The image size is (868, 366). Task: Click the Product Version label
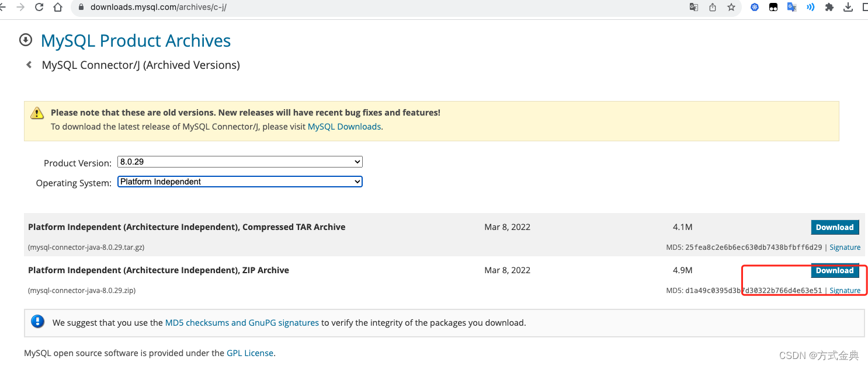[x=77, y=163]
